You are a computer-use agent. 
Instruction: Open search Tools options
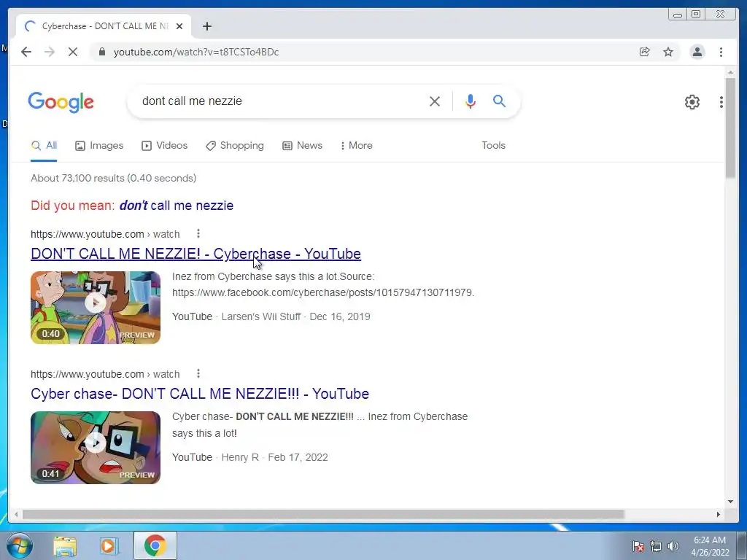[493, 146]
